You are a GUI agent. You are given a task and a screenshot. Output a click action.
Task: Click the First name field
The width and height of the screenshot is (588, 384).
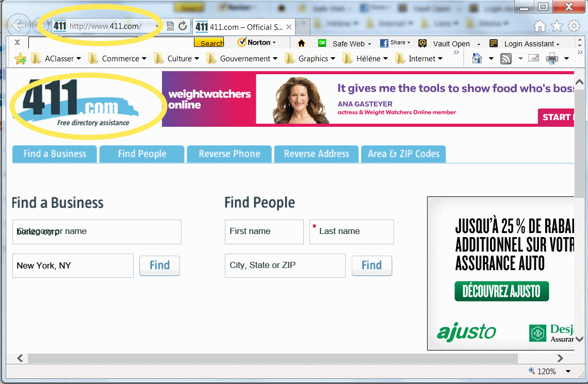tap(264, 232)
